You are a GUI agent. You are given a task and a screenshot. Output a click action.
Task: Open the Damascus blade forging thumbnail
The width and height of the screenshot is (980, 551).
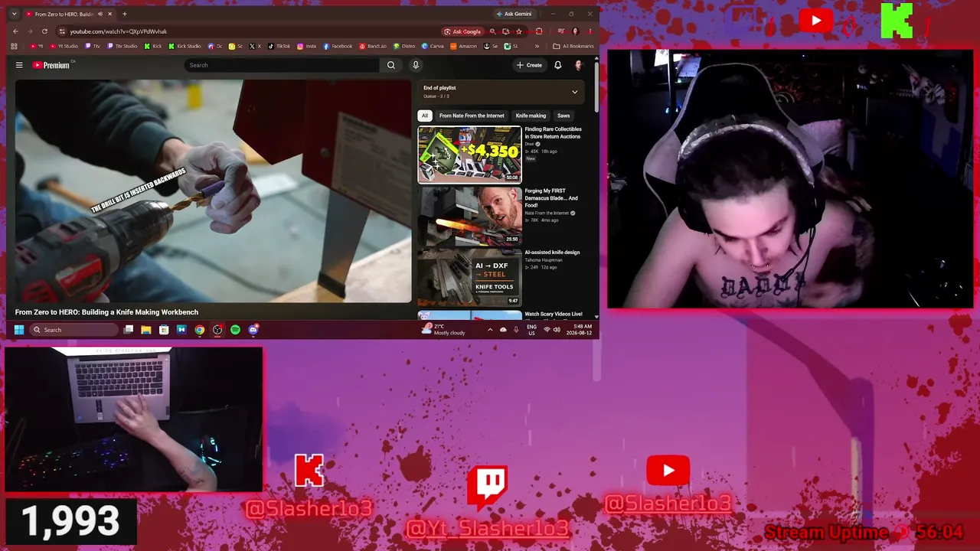[x=469, y=216]
